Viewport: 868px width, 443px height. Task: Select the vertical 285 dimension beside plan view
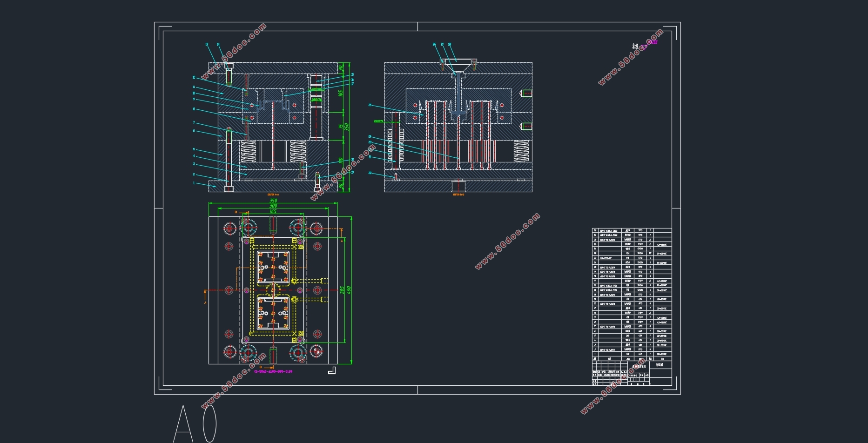(343, 290)
